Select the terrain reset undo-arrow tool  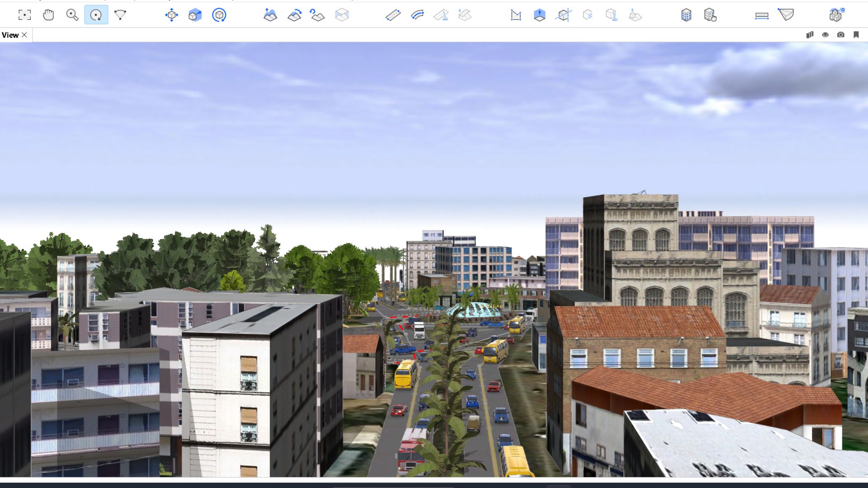pos(317,15)
